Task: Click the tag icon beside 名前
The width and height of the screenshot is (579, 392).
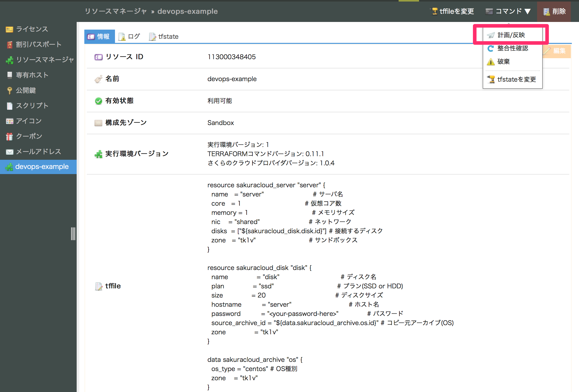Action: (x=98, y=79)
